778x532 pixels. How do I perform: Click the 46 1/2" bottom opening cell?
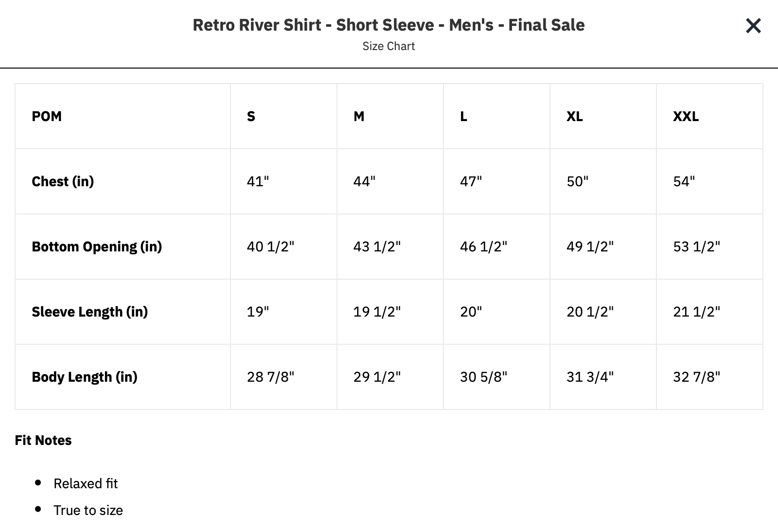[x=483, y=247]
